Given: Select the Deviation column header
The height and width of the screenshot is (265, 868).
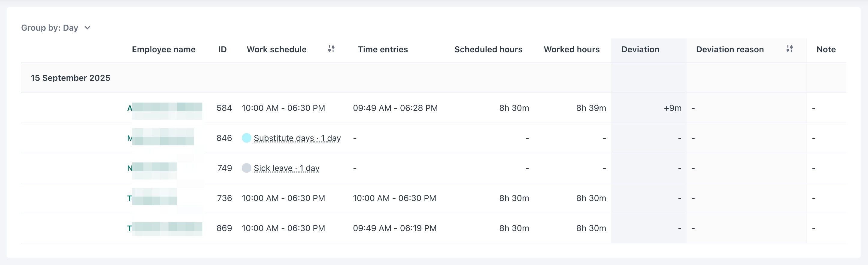Looking at the screenshot, I should pos(640,50).
